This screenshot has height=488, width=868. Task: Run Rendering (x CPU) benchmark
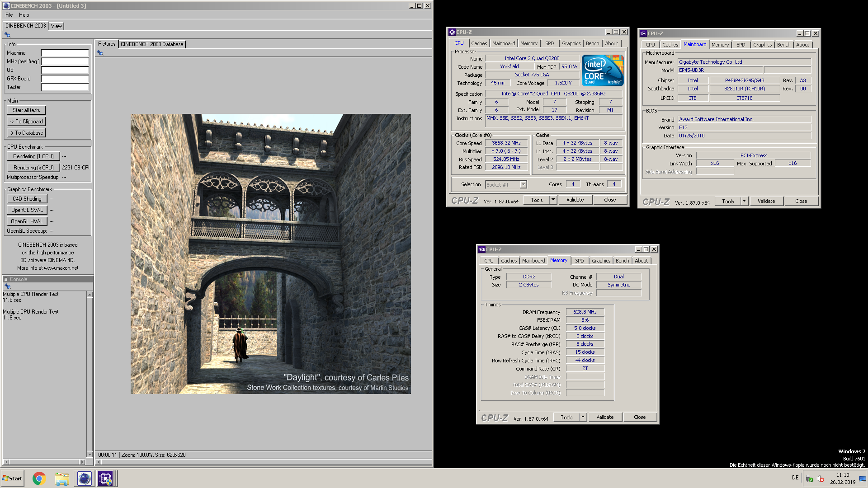[33, 168]
